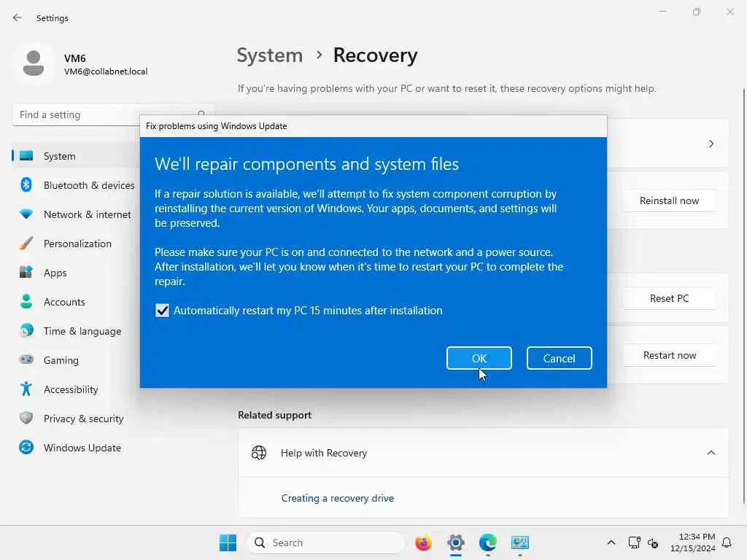Launch Firefox from the taskbar
This screenshot has height=560, width=747.
(x=423, y=542)
